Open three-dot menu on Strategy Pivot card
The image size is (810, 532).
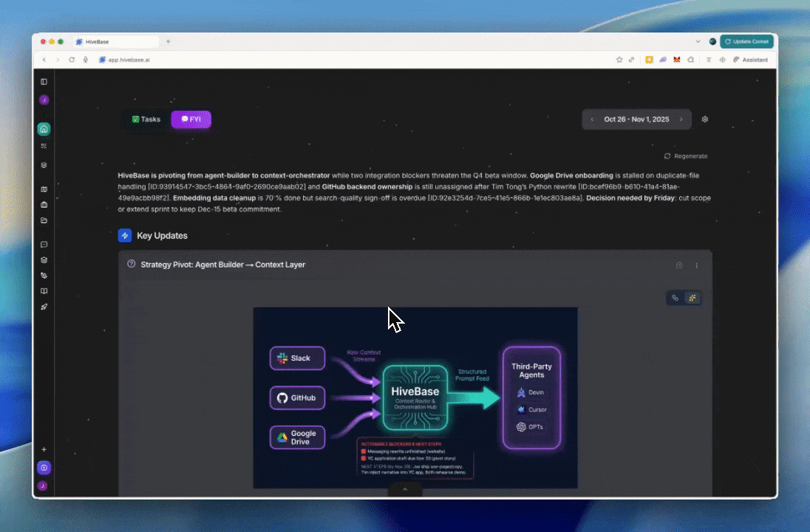click(x=696, y=265)
